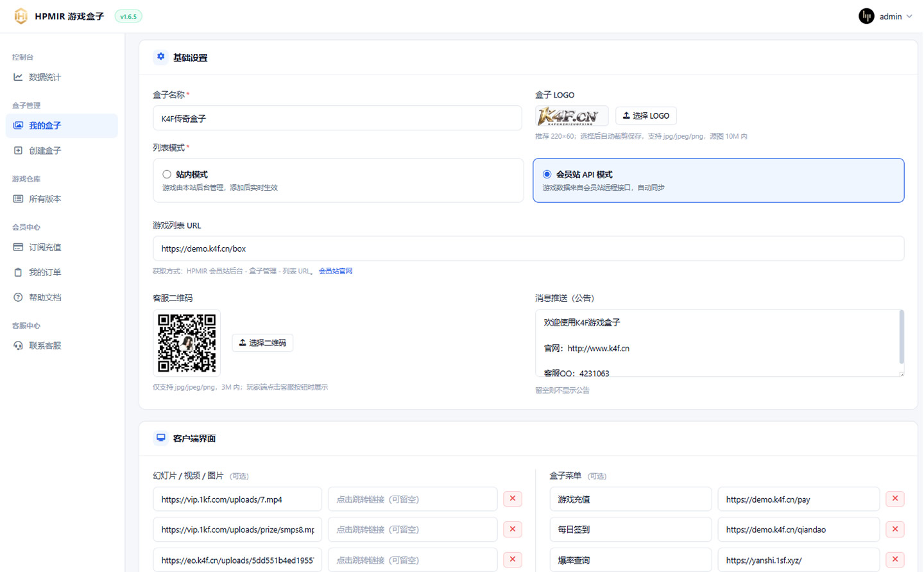Click the admin avatar icon

pyautogui.click(x=866, y=16)
